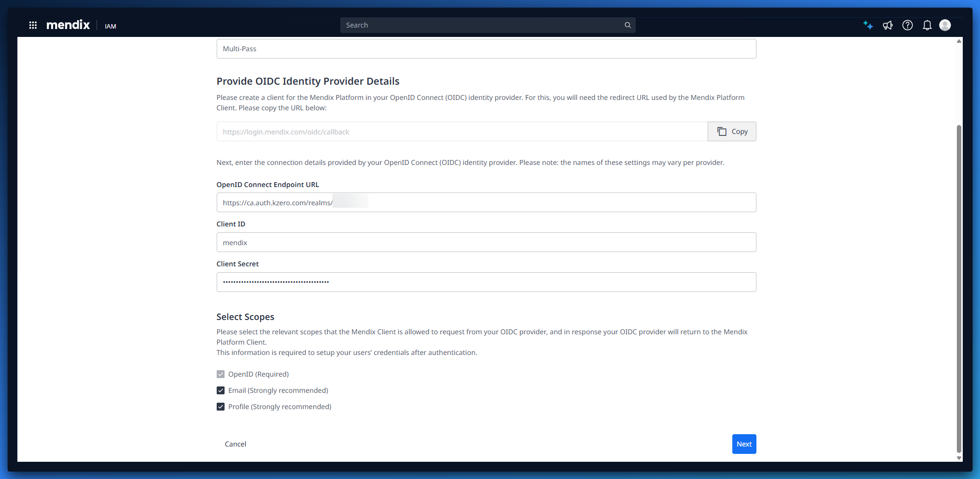
Task: Click the search magnifier icon
Action: click(627, 25)
